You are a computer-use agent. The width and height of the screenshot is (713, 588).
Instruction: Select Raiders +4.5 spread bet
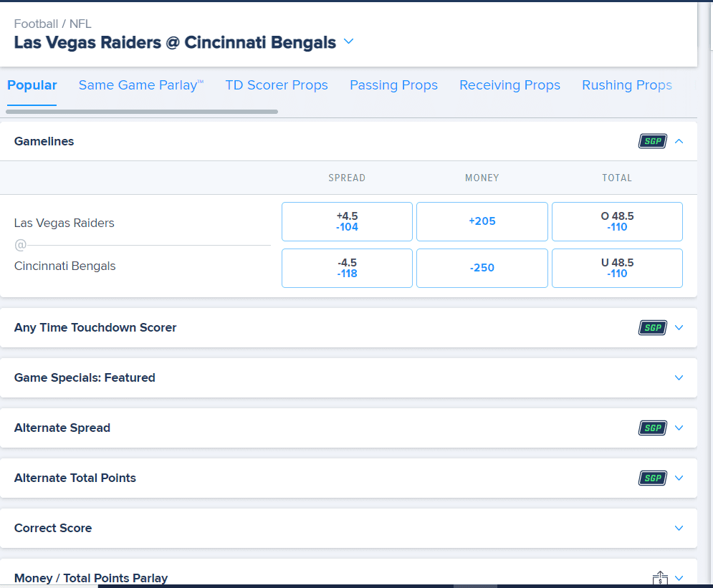pyautogui.click(x=347, y=222)
